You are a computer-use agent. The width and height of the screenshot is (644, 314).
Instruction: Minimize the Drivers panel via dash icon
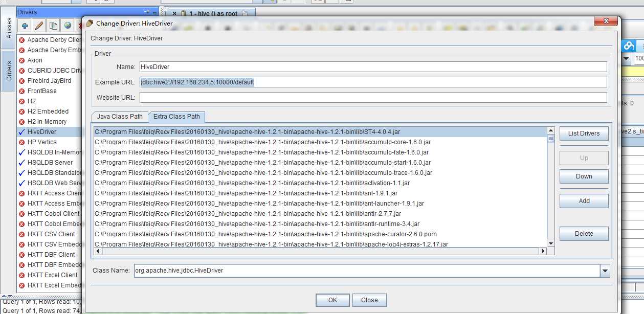click(x=155, y=12)
